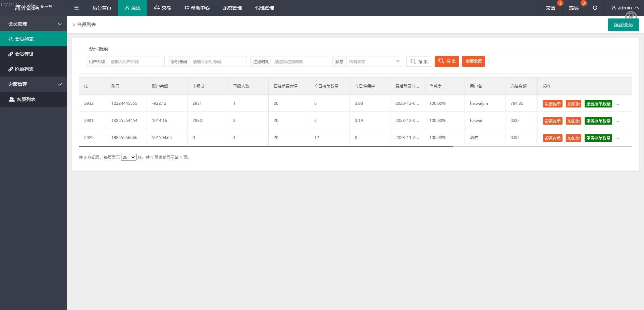Click the 搜索 magnifier button
Screen dimensions: 644x310
[419, 61]
